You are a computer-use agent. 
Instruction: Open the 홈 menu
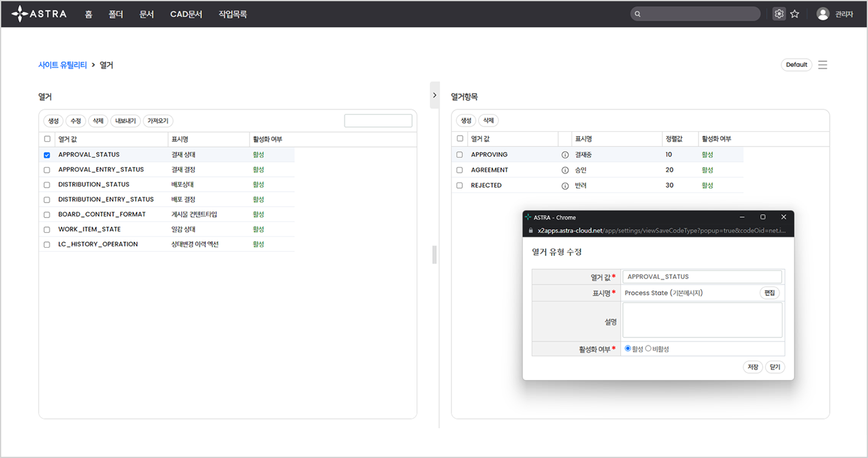coord(89,14)
